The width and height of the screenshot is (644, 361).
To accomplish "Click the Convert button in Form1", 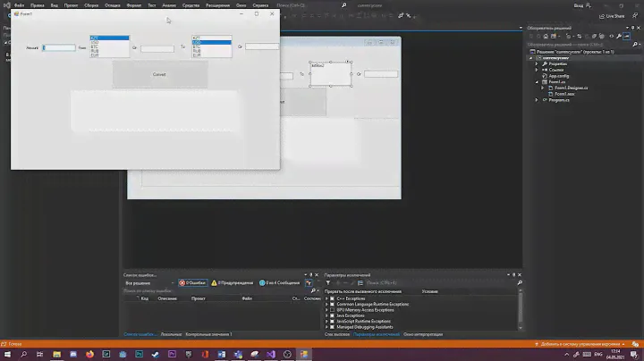I will coord(159,74).
